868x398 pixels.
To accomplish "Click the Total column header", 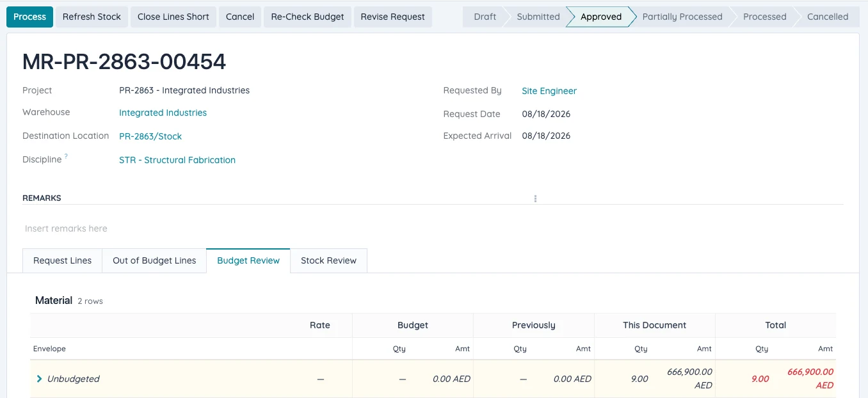I will (775, 325).
